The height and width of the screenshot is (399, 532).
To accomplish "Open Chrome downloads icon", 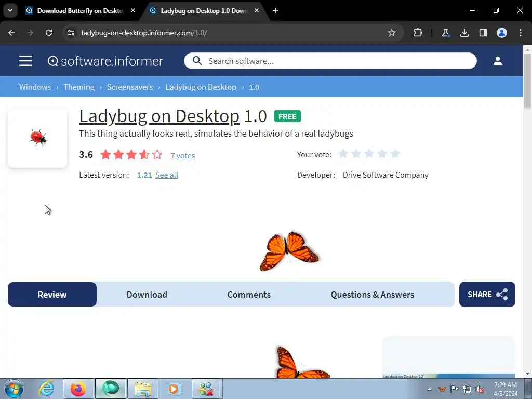I will [464, 33].
